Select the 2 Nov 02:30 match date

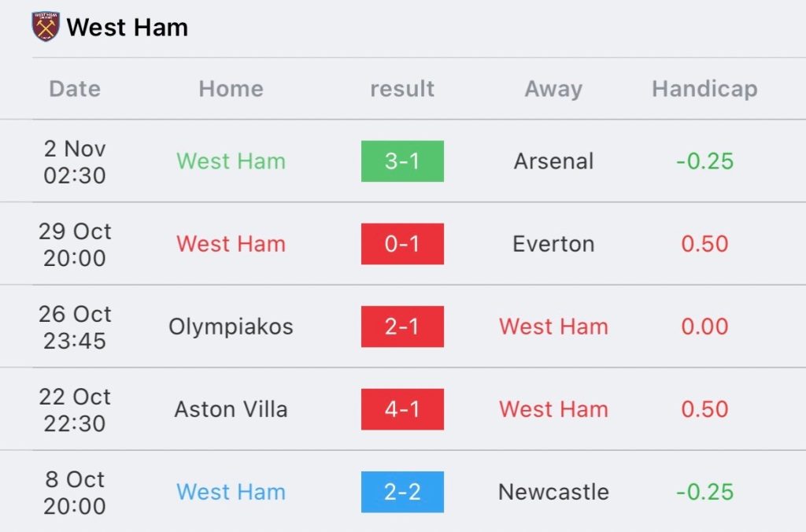[75, 161]
